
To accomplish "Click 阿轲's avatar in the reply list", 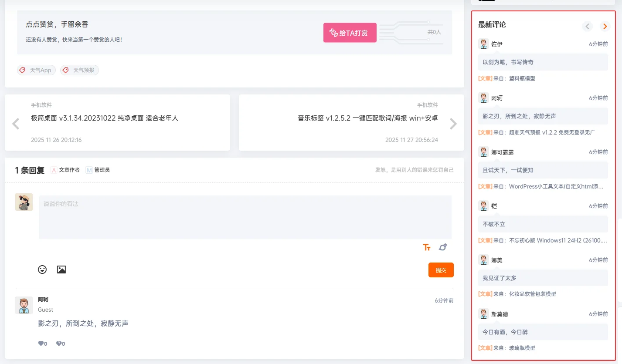I will tap(24, 305).
